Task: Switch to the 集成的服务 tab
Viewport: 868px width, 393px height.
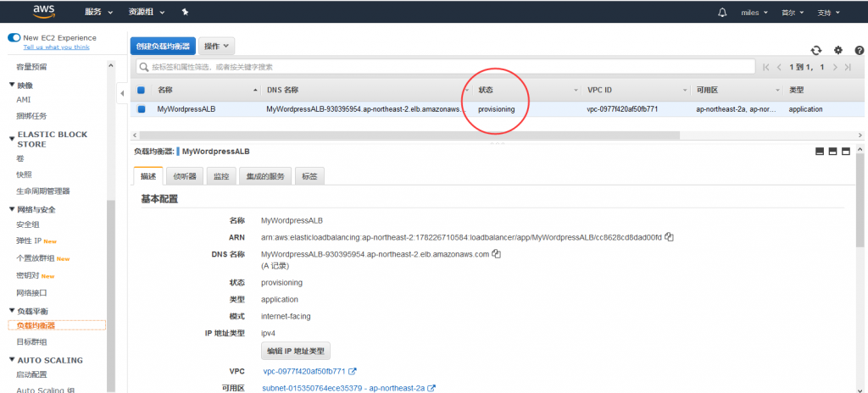Action: (265, 176)
